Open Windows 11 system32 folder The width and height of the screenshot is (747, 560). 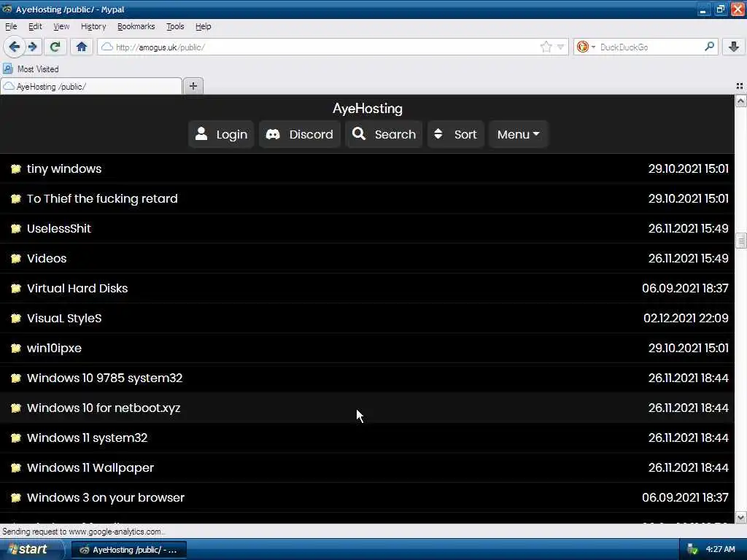tap(88, 438)
